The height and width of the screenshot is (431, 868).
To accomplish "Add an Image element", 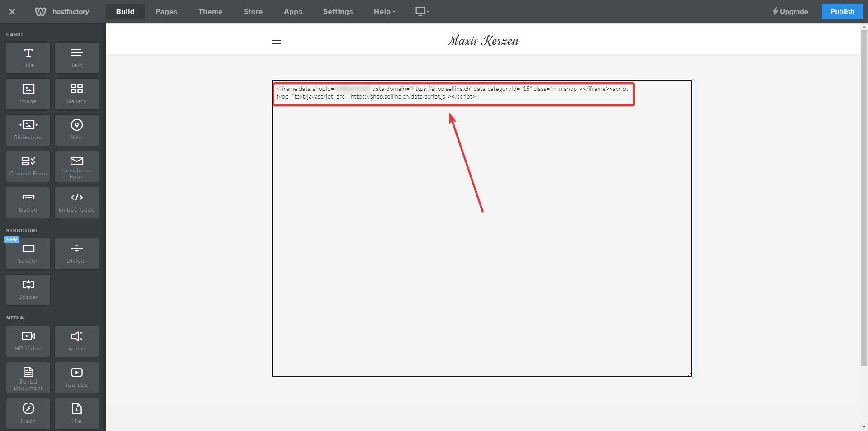I will [x=28, y=94].
